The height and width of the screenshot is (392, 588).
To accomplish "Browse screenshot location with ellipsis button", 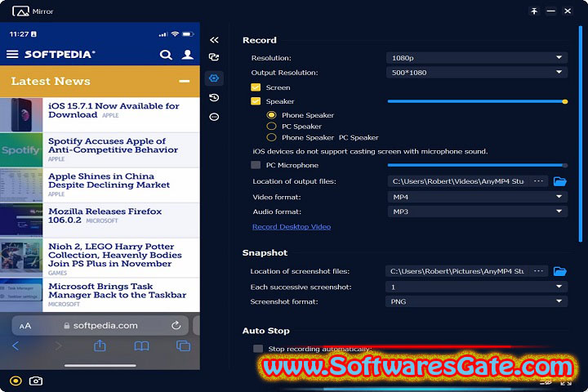I will (x=538, y=271).
